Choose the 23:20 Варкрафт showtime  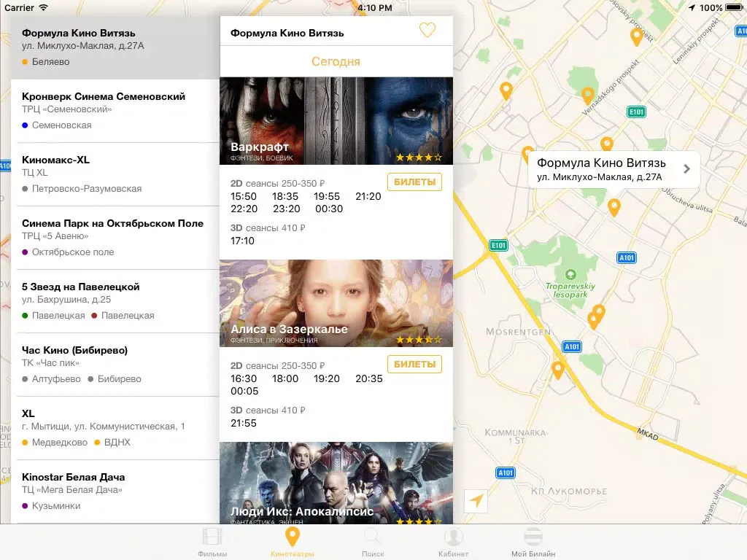tap(286, 209)
